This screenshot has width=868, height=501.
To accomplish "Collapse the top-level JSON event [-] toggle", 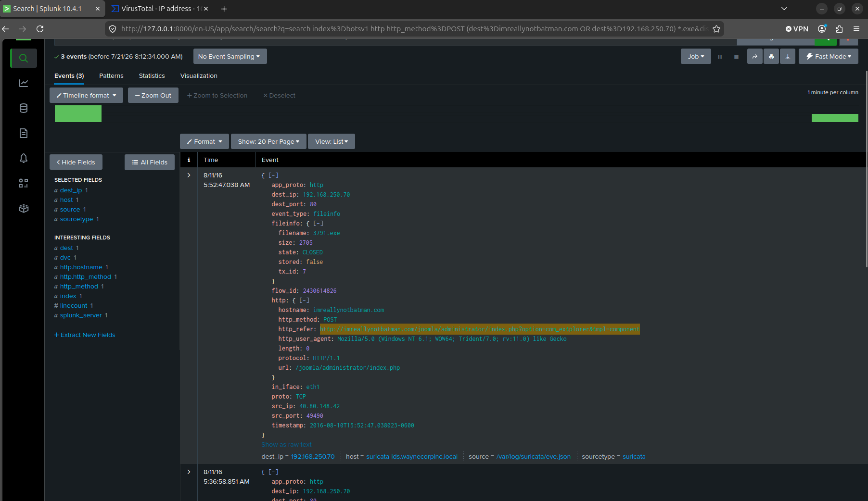I will click(x=273, y=175).
